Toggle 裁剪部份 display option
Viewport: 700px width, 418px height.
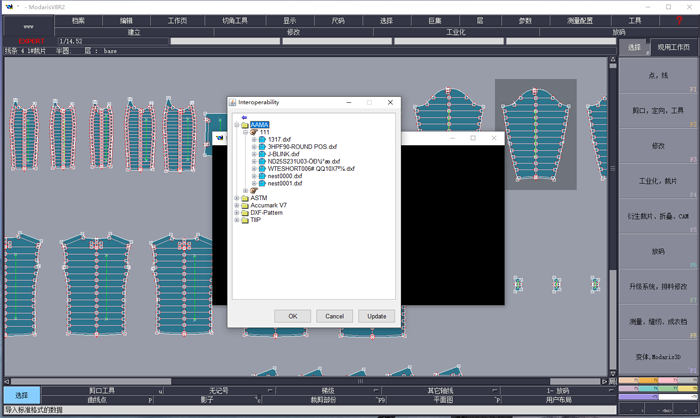323,400
